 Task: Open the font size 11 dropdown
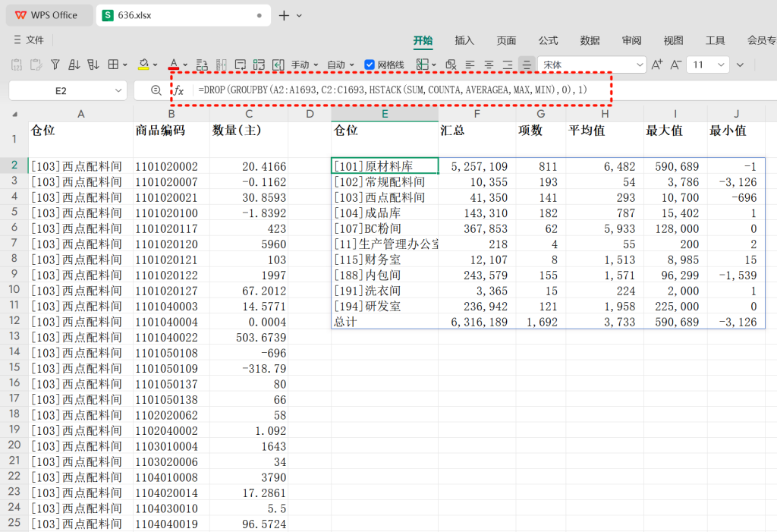[721, 65]
